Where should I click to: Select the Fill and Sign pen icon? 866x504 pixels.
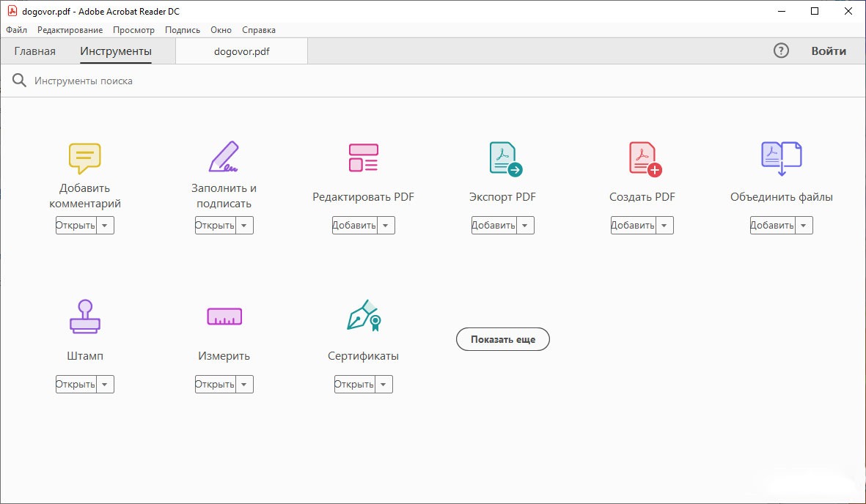point(224,157)
